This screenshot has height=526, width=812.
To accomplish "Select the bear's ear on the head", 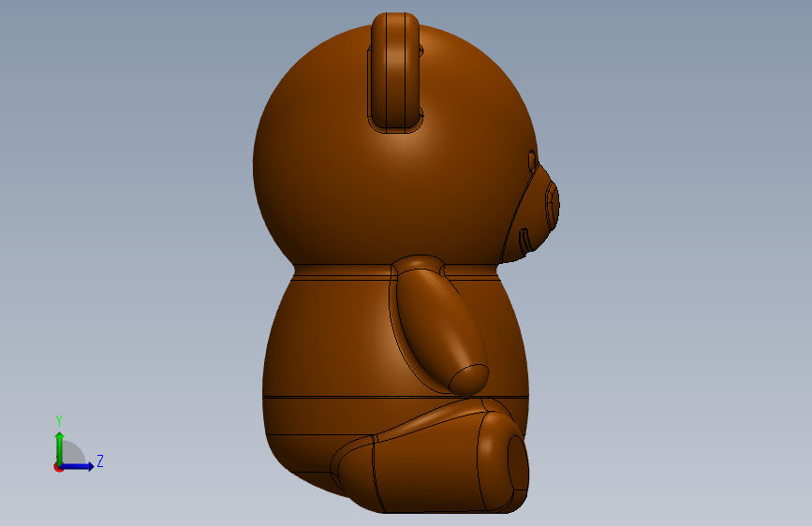I will pyautogui.click(x=395, y=70).
